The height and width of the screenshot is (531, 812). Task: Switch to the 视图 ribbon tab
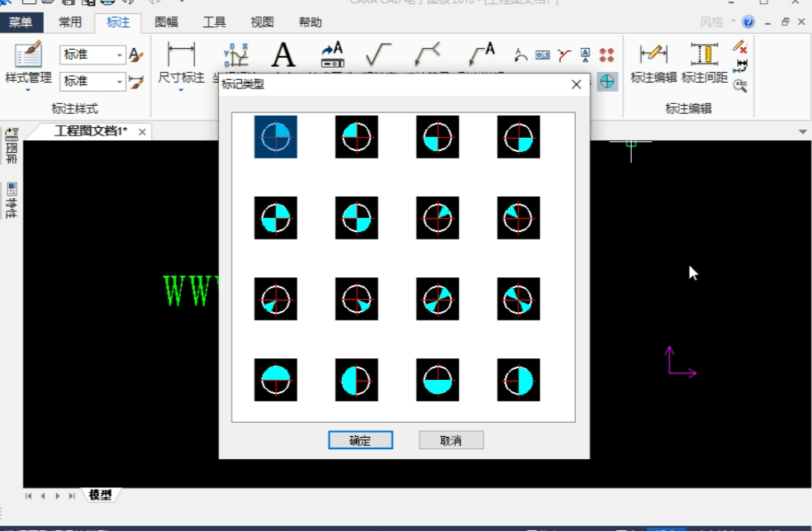click(x=262, y=22)
